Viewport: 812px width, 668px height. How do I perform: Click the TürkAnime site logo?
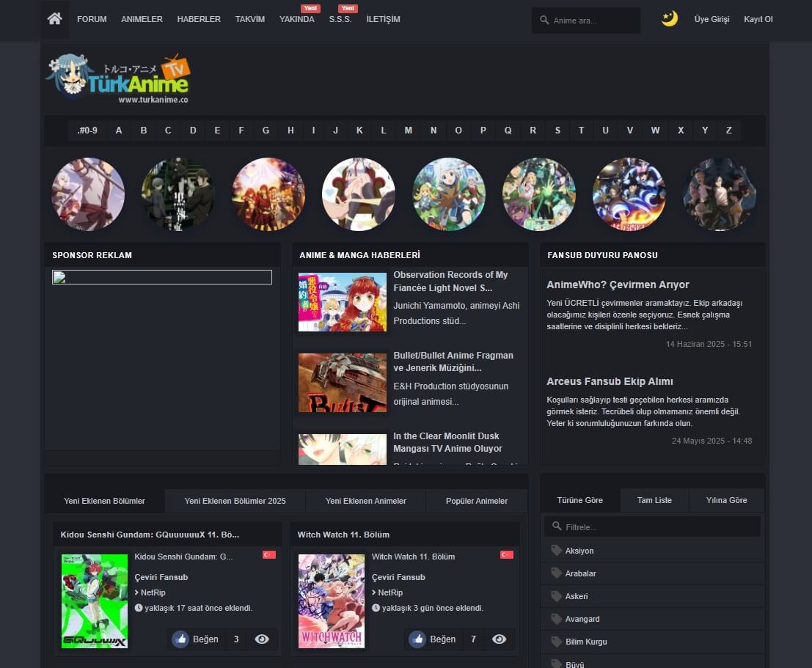coord(119,78)
